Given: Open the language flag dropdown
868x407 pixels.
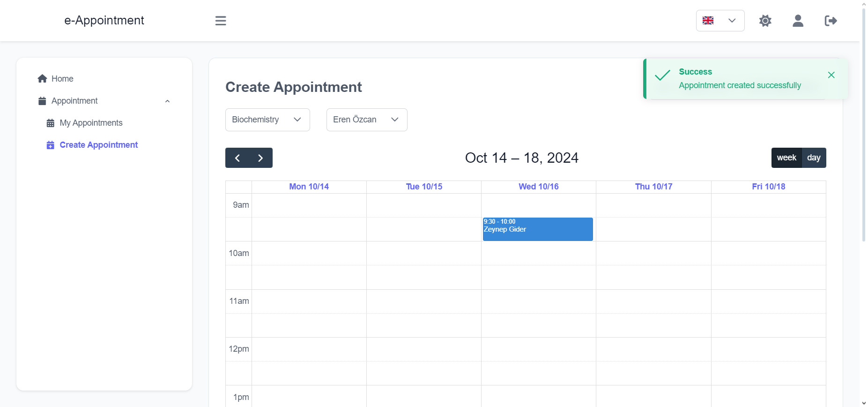Looking at the screenshot, I should [x=720, y=21].
